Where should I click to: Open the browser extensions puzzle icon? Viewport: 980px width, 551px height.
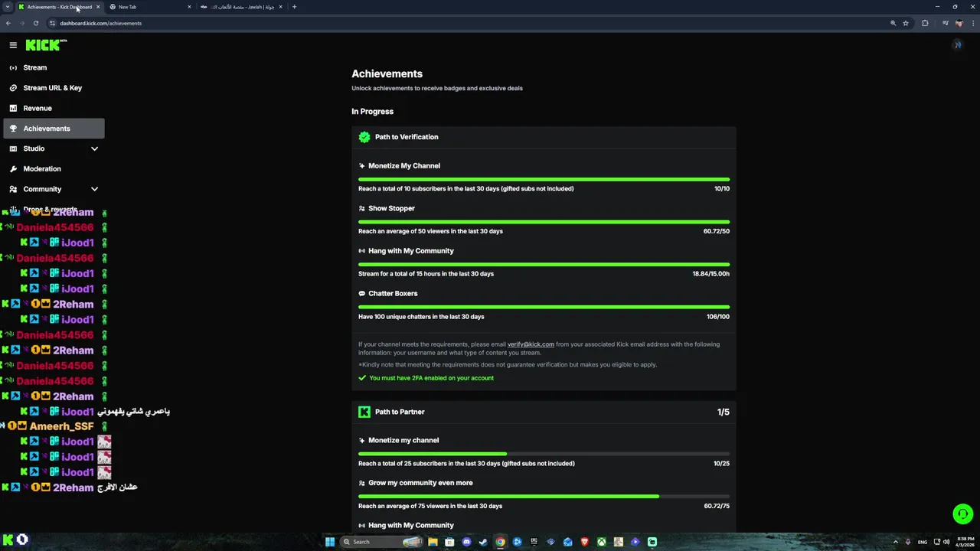click(x=925, y=23)
